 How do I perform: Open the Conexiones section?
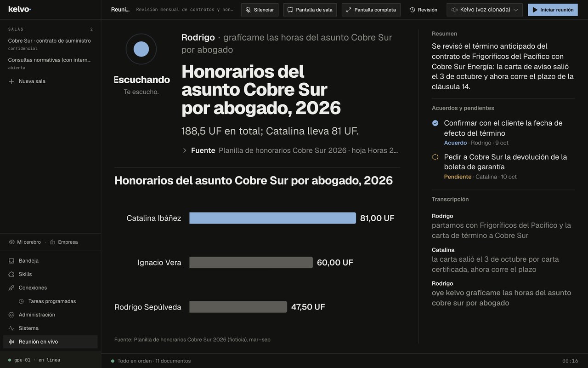pos(51,288)
